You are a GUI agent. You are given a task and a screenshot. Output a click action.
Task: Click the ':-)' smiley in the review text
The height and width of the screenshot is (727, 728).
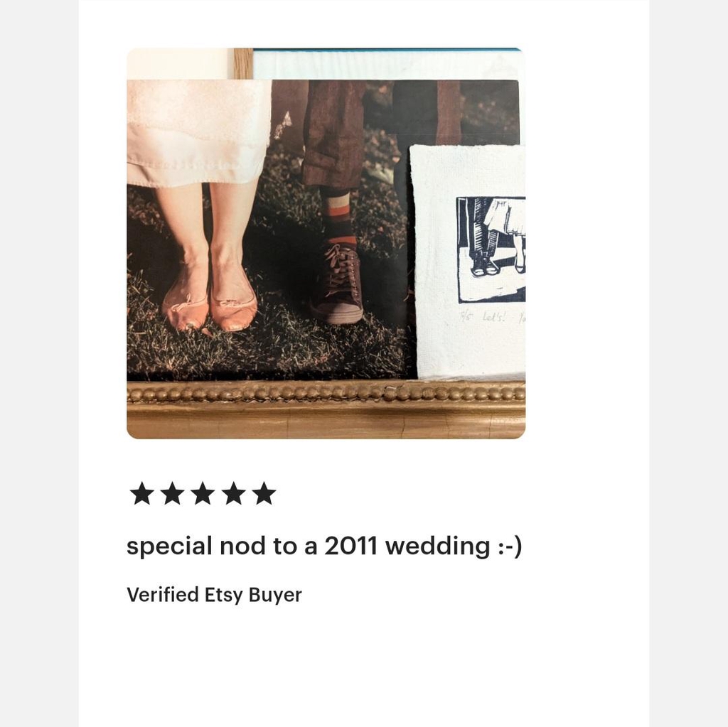pos(510,546)
